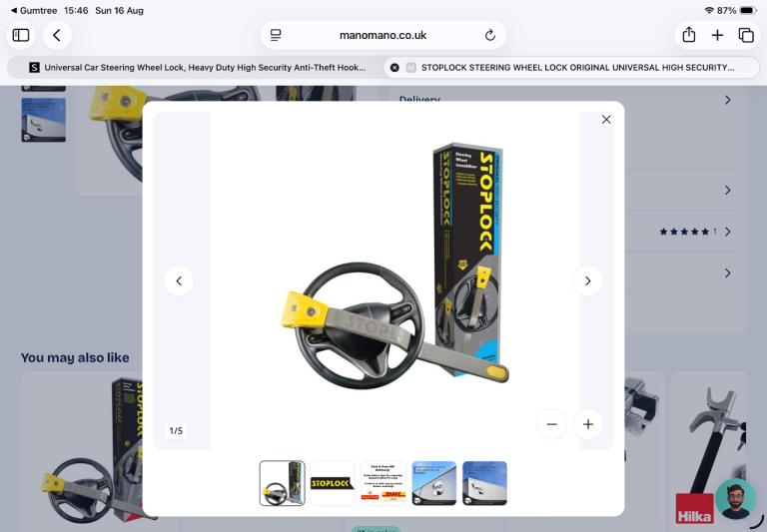Open the chat assistant avatar

pyautogui.click(x=736, y=500)
